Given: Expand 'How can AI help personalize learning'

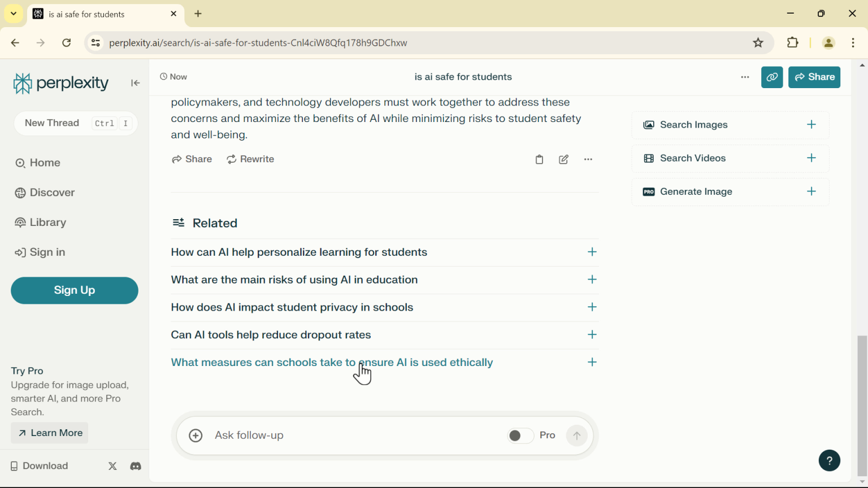Looking at the screenshot, I should tap(592, 252).
